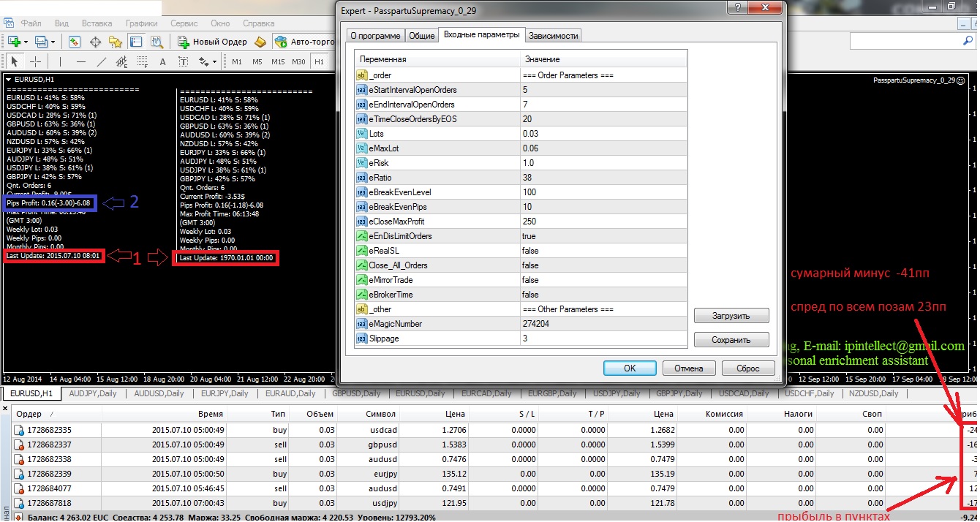The height and width of the screenshot is (522, 980).
Task: Select the Crosshair tool
Action: click(35, 61)
